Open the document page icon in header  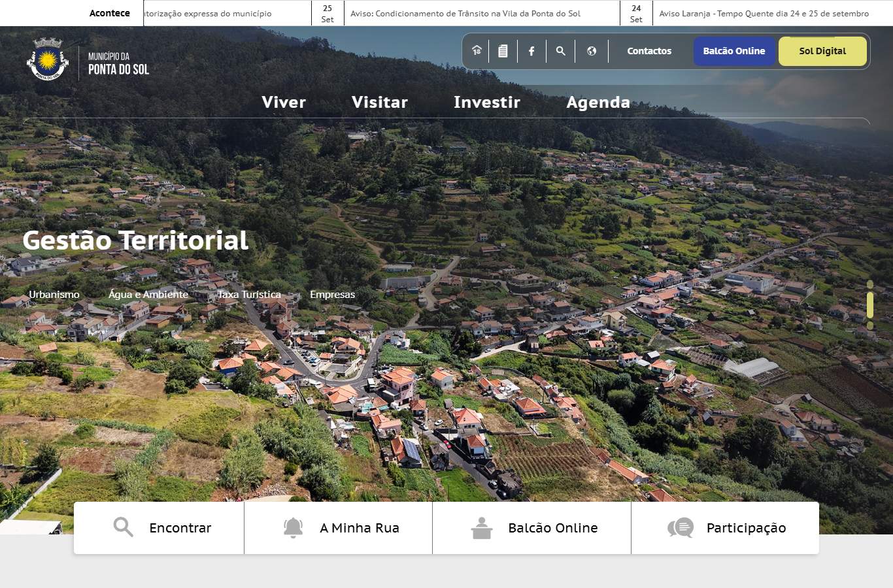[503, 51]
